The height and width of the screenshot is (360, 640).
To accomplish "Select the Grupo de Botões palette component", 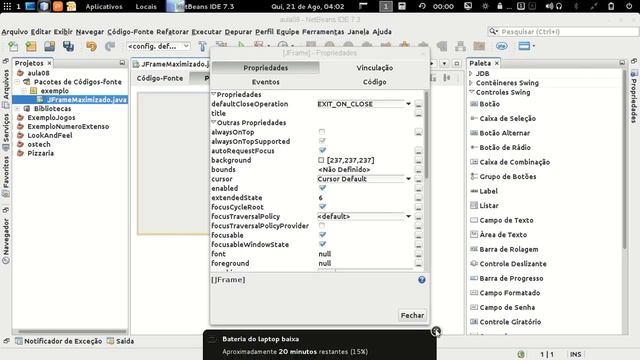I will click(x=503, y=177).
